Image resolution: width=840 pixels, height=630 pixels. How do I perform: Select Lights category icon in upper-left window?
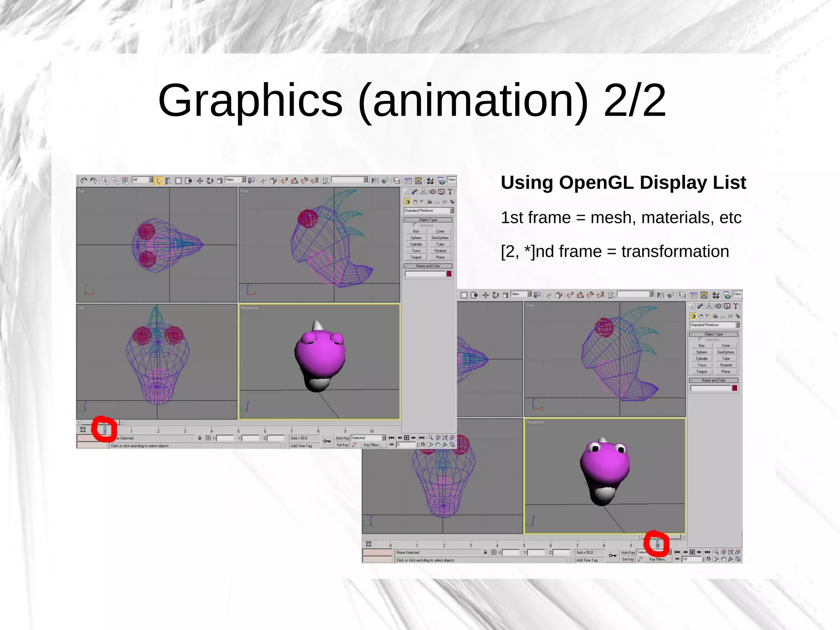pos(422,202)
